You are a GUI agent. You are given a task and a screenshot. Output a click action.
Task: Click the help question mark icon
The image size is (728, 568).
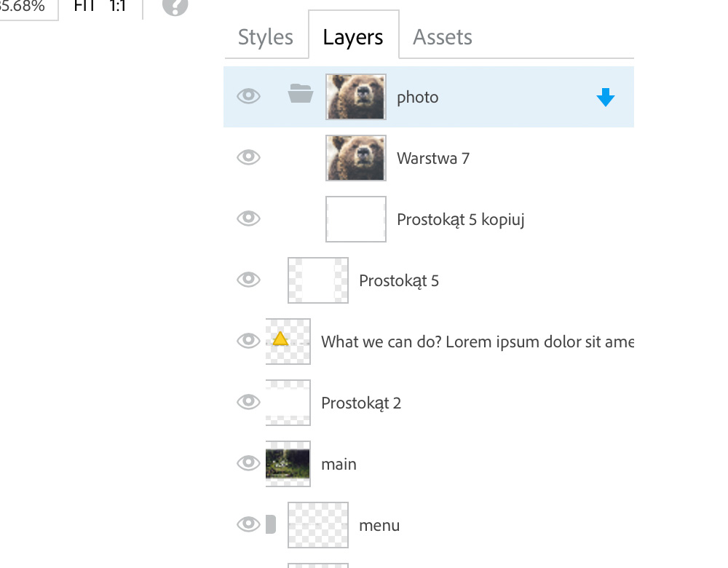(x=175, y=6)
